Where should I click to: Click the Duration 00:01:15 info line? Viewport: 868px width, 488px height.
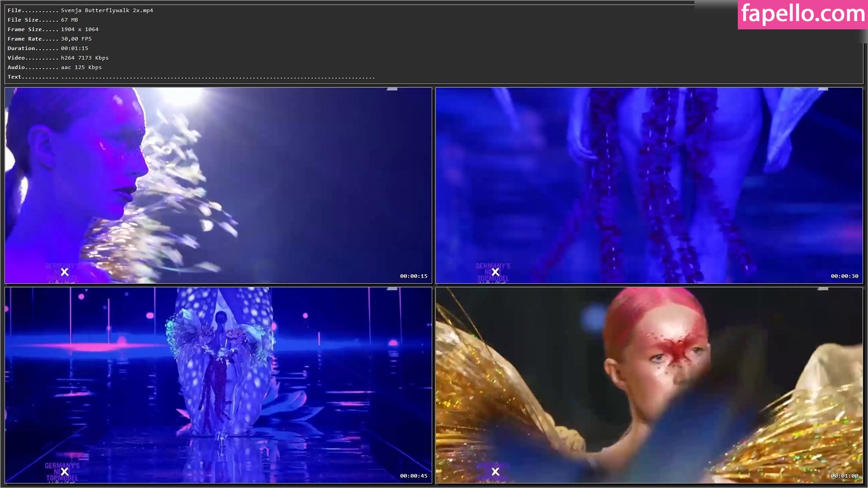point(48,48)
